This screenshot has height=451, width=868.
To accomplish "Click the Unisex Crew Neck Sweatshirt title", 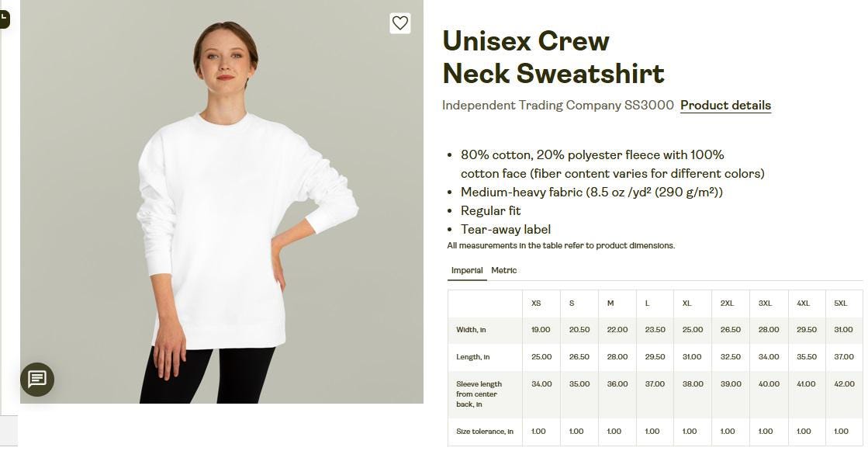I will pyautogui.click(x=553, y=57).
